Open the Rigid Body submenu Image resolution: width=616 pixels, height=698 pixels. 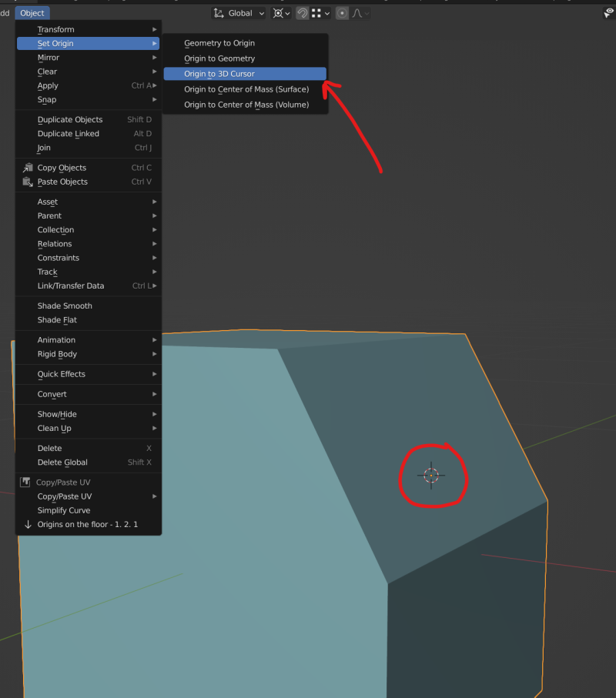click(89, 354)
